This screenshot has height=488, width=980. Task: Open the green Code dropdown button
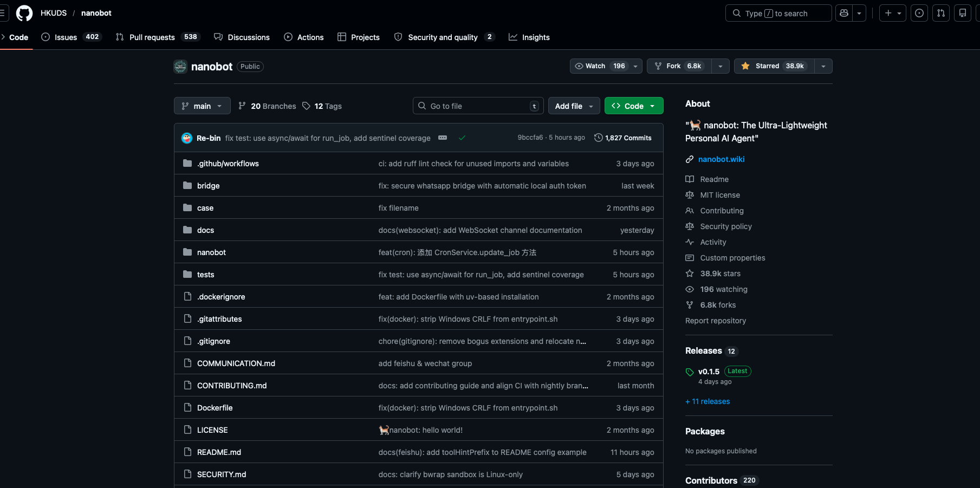[634, 106]
